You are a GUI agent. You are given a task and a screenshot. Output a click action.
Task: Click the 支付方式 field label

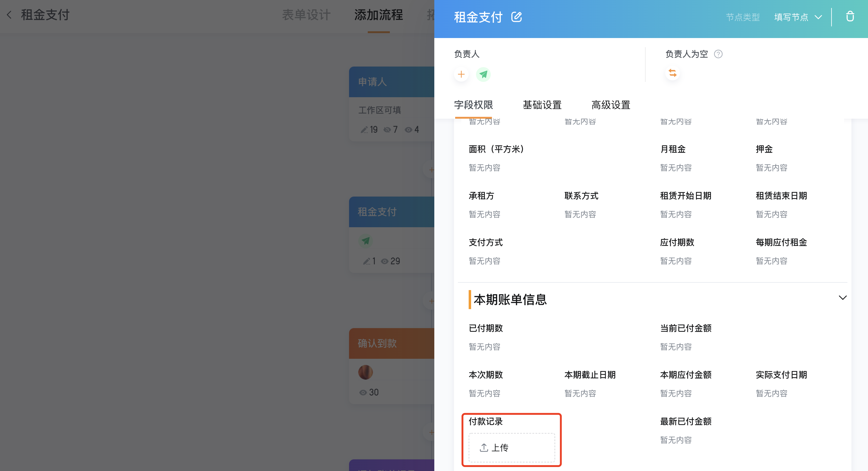486,242
